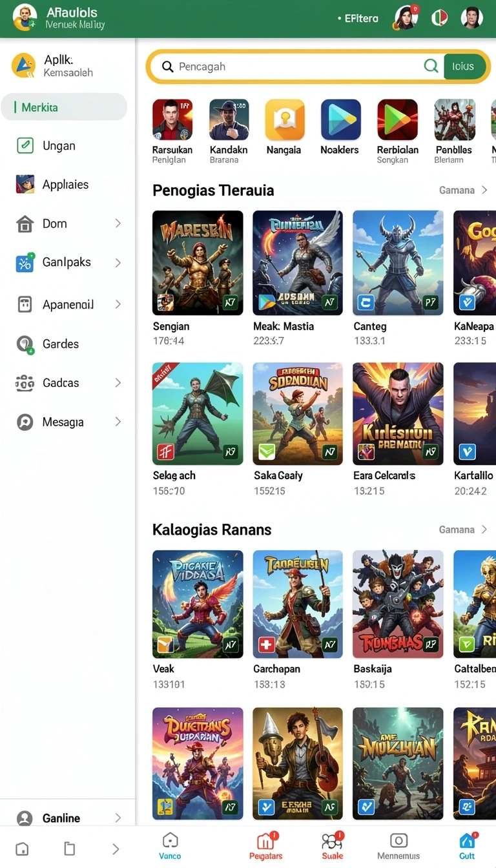Image resolution: width=496 pixels, height=868 pixels.
Task: Click the Kalaogias Ranans section heading
Action: (212, 530)
